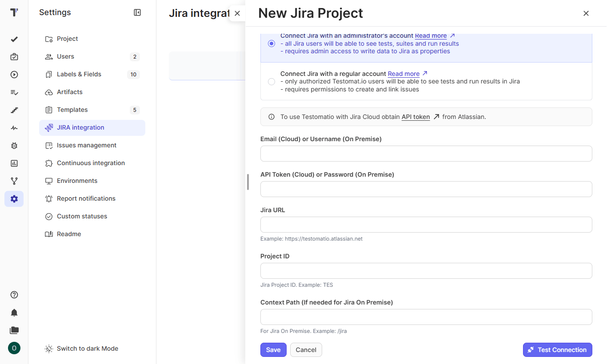Click external arrow after administrator's Read more
Viewport: 607px width, 364px height.
click(452, 36)
